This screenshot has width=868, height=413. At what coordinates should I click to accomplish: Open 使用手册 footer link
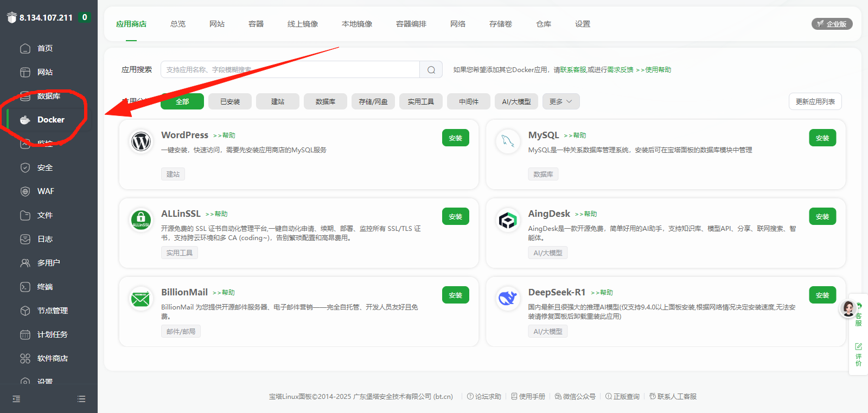coord(528,397)
